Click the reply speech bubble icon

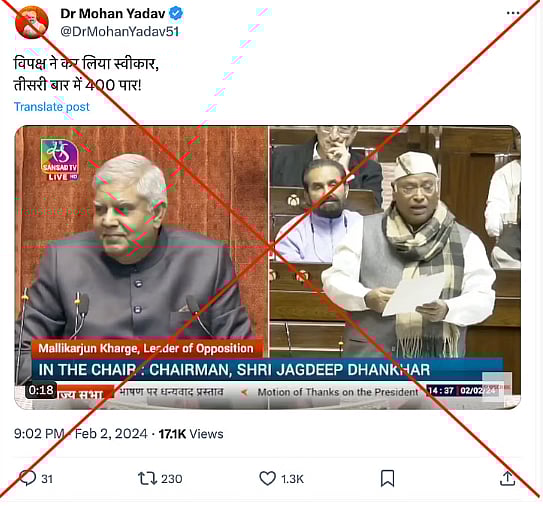[28, 478]
